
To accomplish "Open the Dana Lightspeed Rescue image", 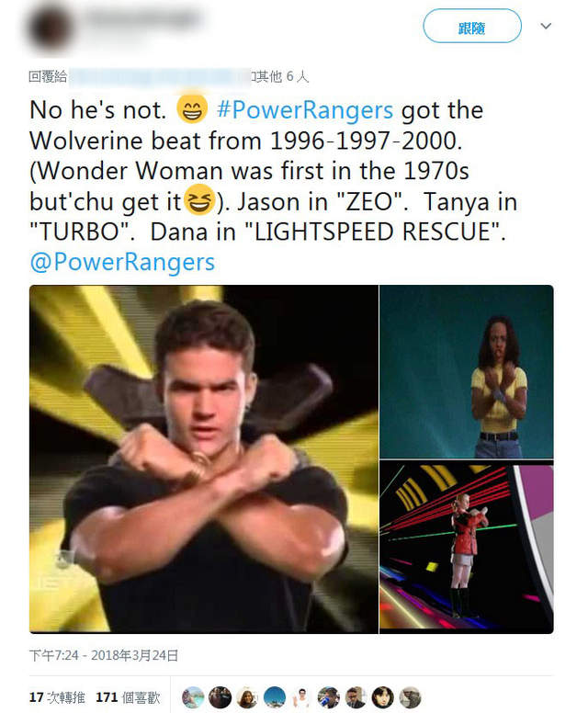I will pos(467,549).
